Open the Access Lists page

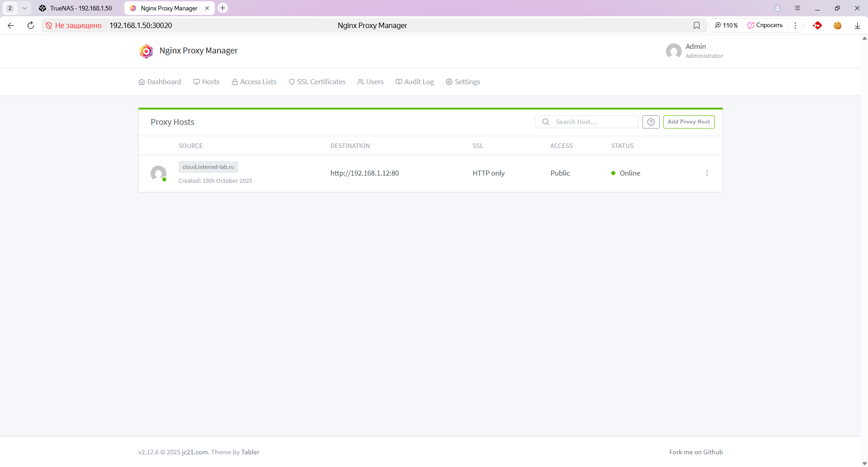(254, 82)
